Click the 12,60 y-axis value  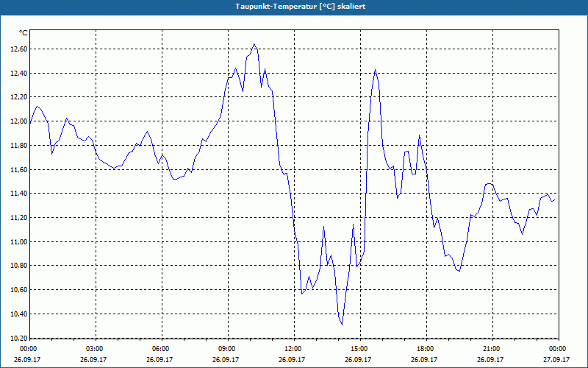point(18,49)
